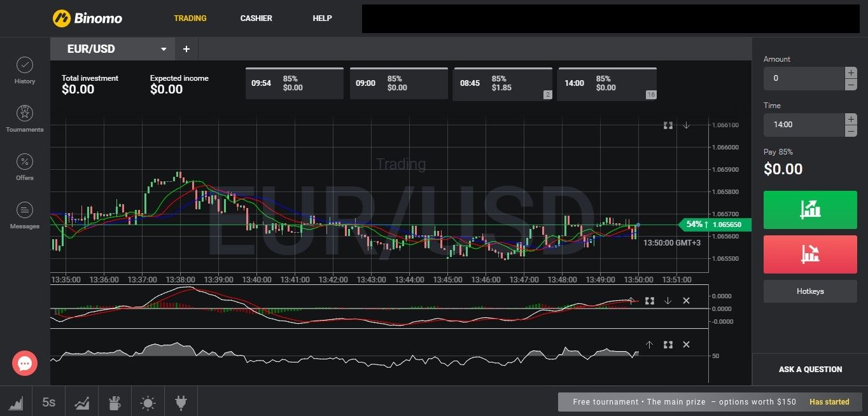This screenshot has height=416, width=868.
Task: Maximize the MACD indicator panel
Action: point(650,301)
